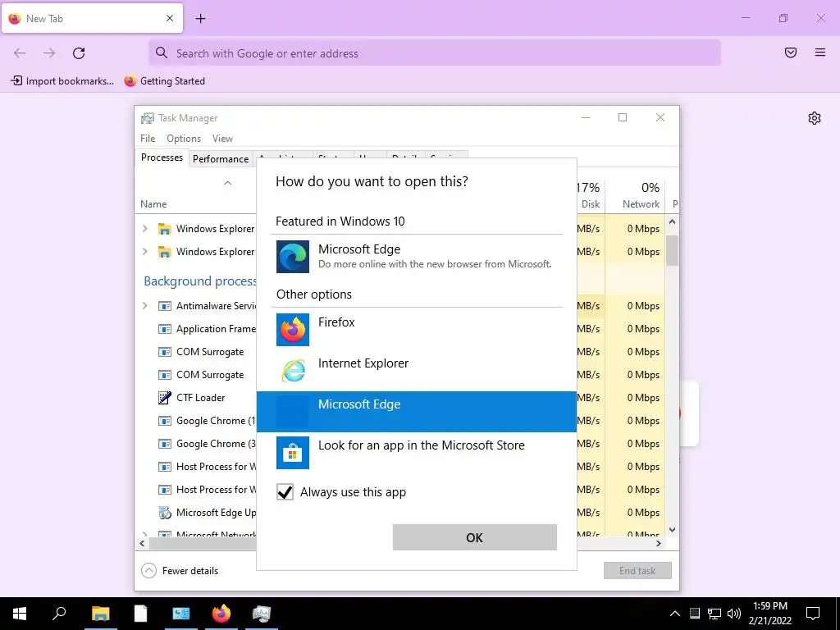The width and height of the screenshot is (840, 630).
Task: Collapse Task Manager with Fewer details
Action: coord(180,571)
